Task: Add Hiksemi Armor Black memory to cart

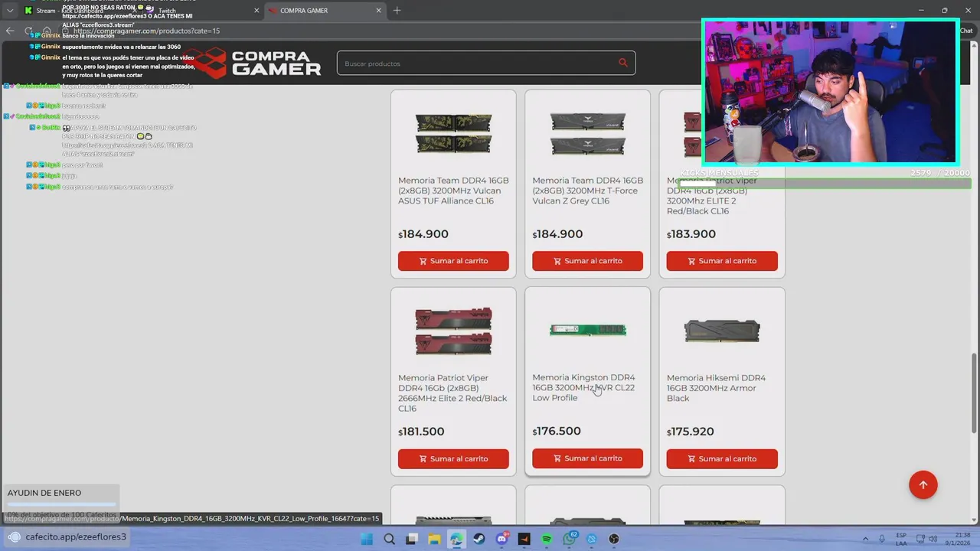Action: coord(722,458)
